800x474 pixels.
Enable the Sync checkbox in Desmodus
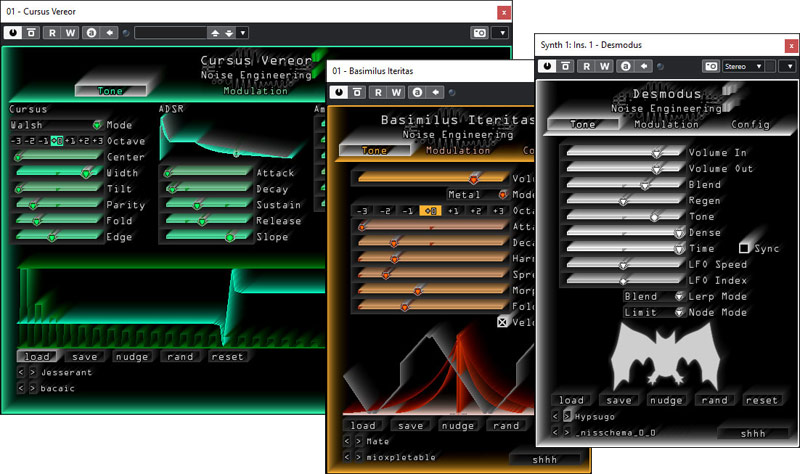(745, 247)
